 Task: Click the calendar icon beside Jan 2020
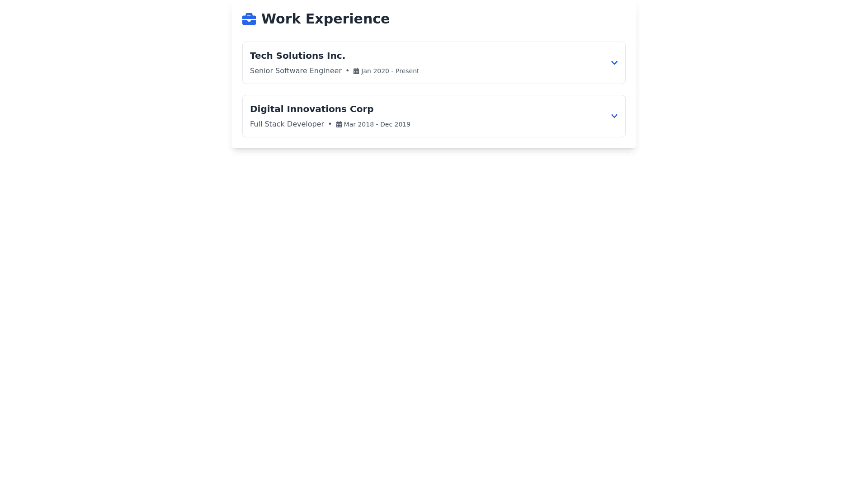[356, 71]
